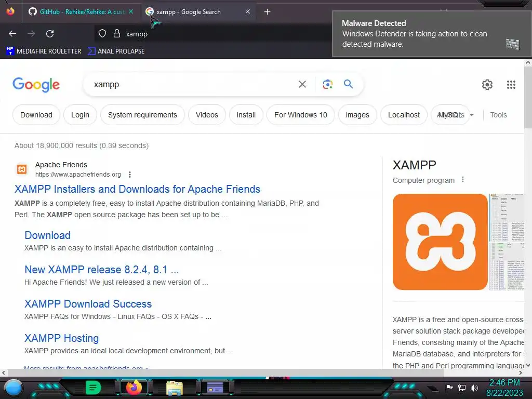Search by image with camera lens icon
The height and width of the screenshot is (399, 532).
pos(327,84)
